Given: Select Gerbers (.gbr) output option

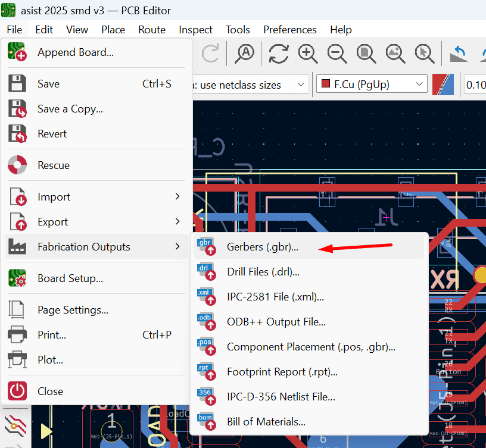Looking at the screenshot, I should pos(262,247).
